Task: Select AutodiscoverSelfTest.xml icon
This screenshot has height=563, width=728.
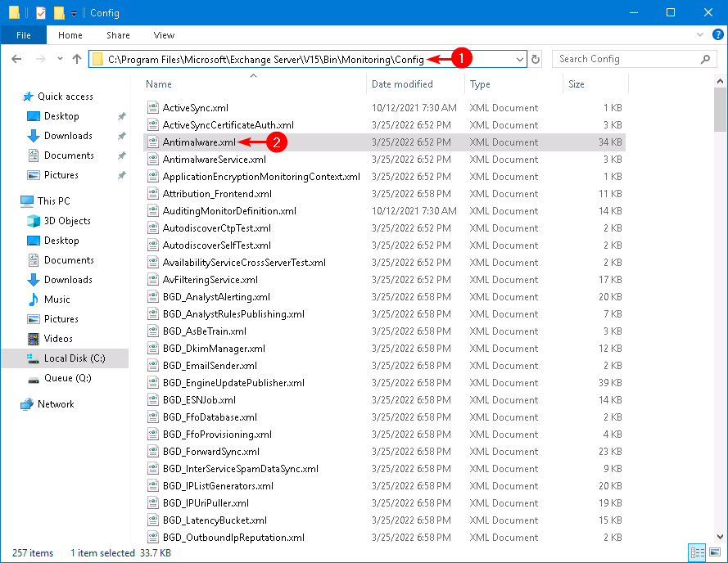Action: pos(153,245)
